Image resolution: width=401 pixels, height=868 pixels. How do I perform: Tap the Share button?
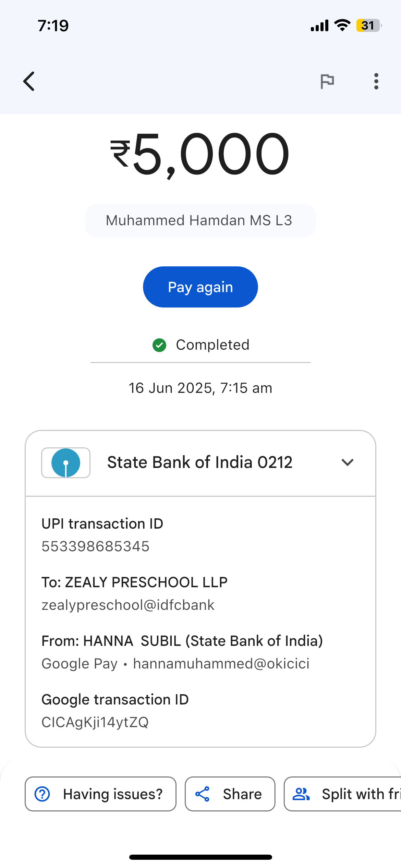(230, 794)
